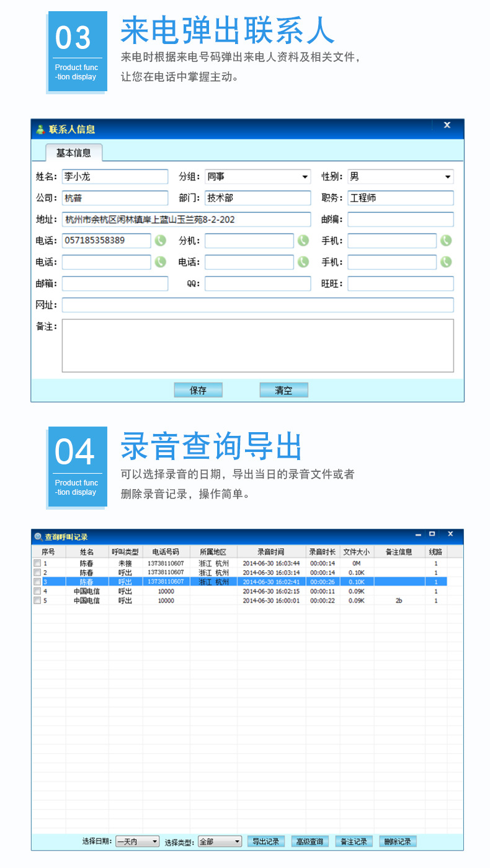This screenshot has height=868, width=490.
Task: Click the 00:00:22 duration cell
Action: pyautogui.click(x=323, y=601)
